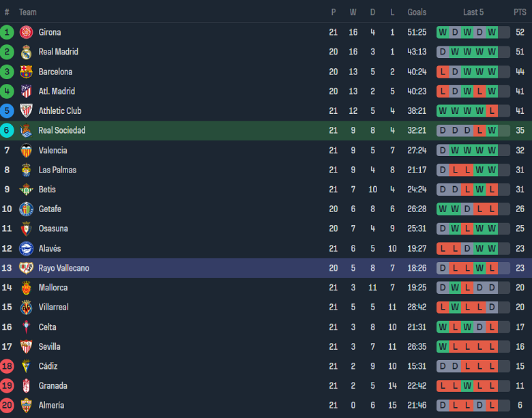
Task: Select the Barcelona team badge icon
Action: pyautogui.click(x=26, y=72)
